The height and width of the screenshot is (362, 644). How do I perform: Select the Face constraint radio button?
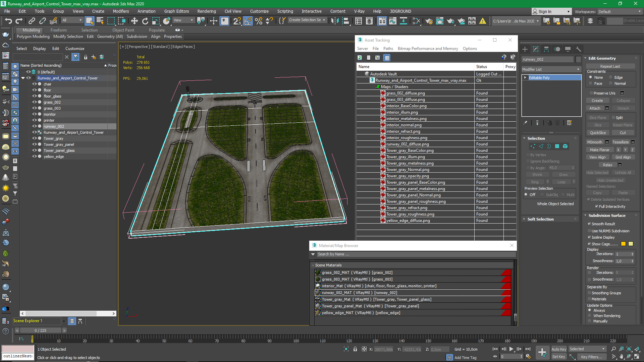pos(591,83)
